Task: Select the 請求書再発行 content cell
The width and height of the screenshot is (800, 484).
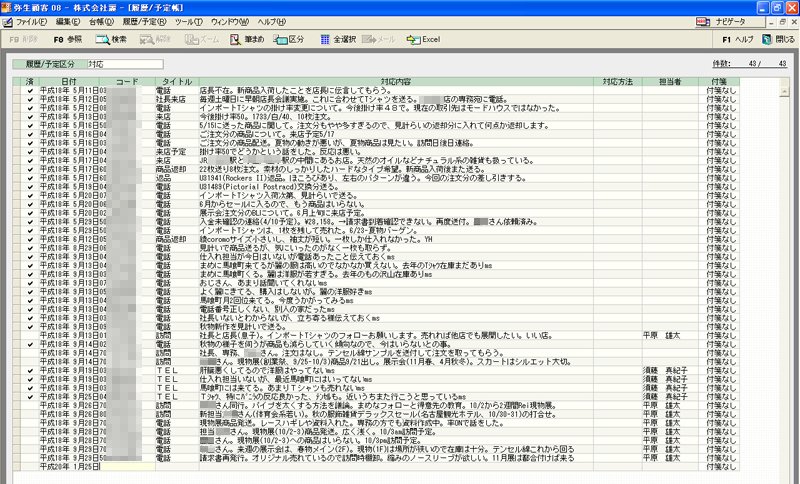Action: [x=396, y=458]
